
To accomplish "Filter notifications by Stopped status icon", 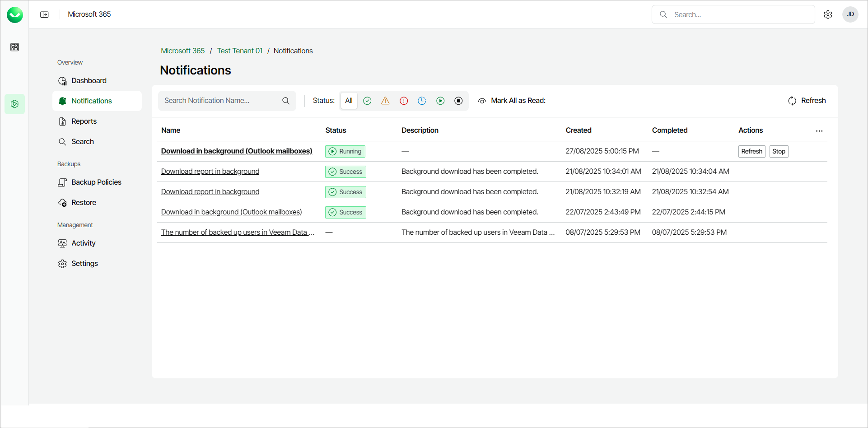I will point(458,101).
